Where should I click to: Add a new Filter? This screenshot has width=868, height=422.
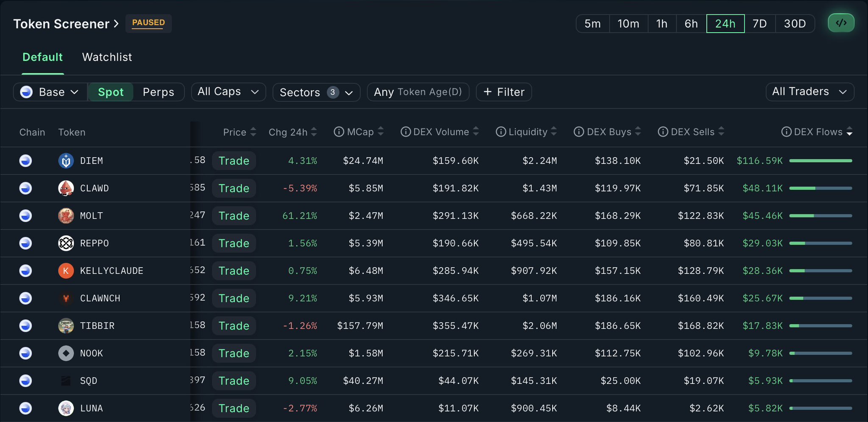pyautogui.click(x=504, y=92)
